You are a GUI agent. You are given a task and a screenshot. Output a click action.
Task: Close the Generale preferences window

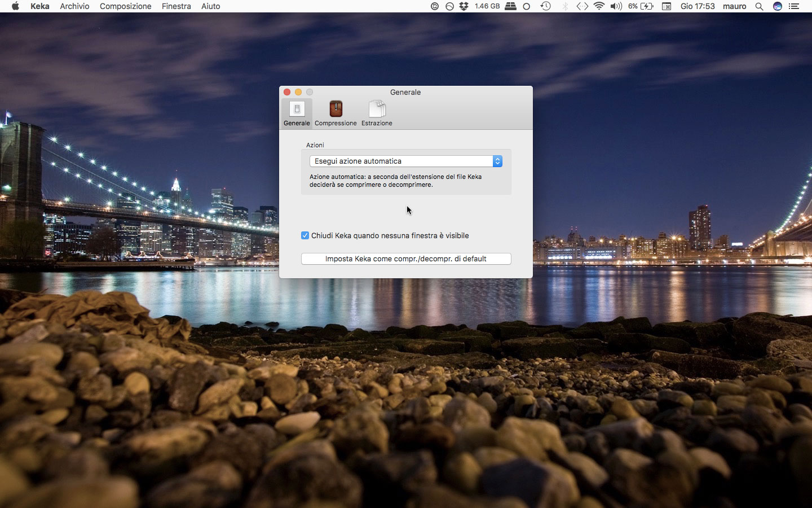(x=287, y=92)
